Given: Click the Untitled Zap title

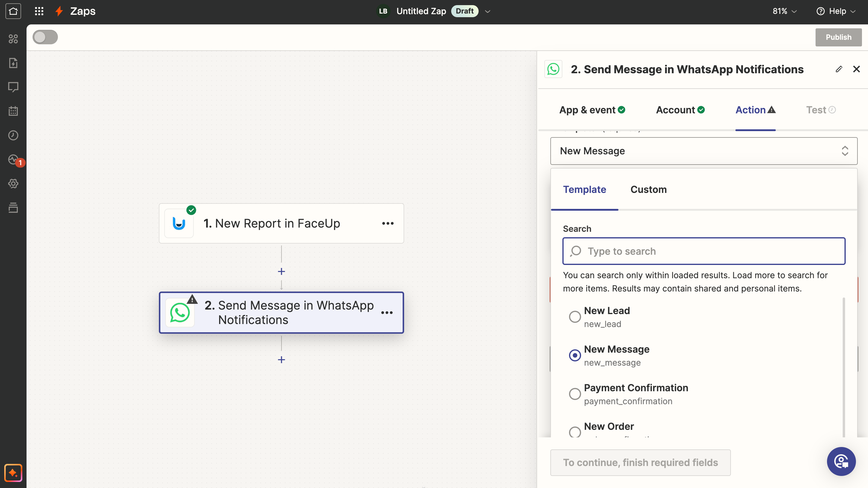Looking at the screenshot, I should pyautogui.click(x=421, y=11).
